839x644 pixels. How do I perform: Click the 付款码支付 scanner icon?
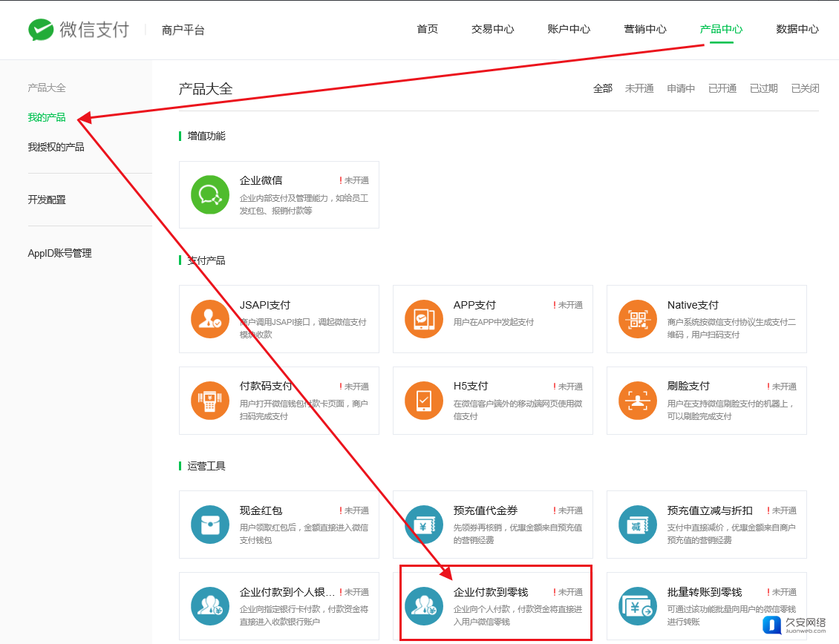pyautogui.click(x=210, y=401)
